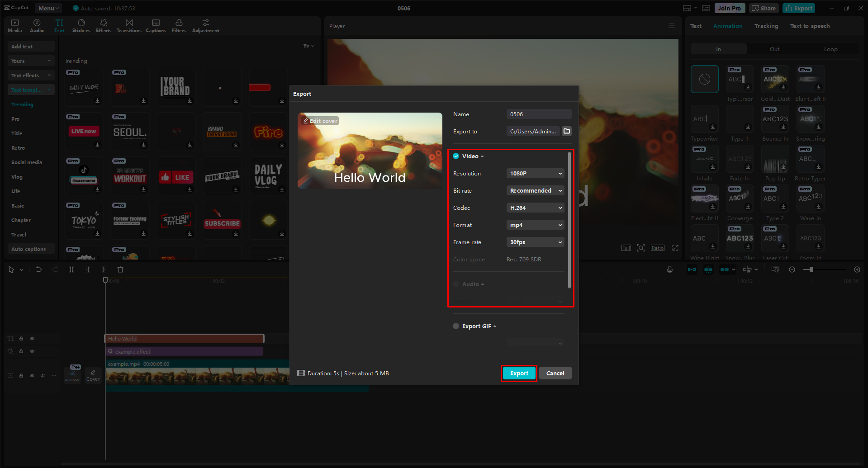Click the Name input field 0506

[539, 114]
